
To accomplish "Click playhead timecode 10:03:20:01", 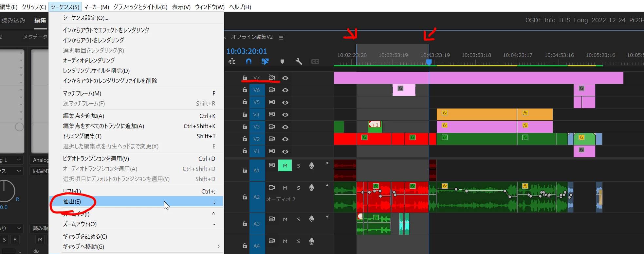I will coord(247,51).
